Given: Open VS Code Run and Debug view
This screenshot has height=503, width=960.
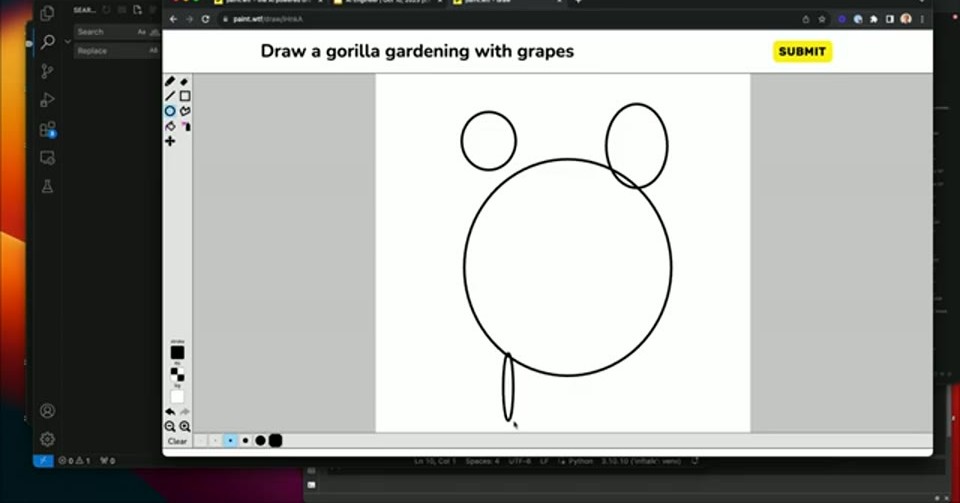Looking at the screenshot, I should (47, 100).
